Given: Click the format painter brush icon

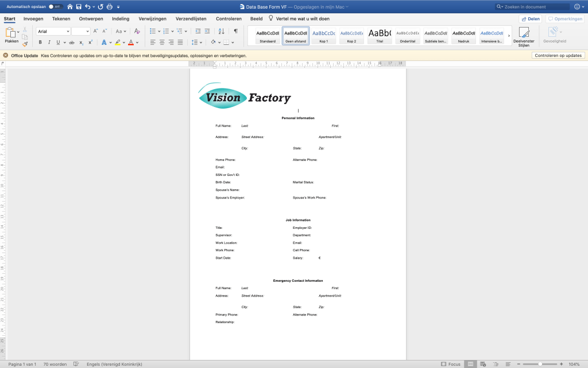Looking at the screenshot, I should pos(25,44).
